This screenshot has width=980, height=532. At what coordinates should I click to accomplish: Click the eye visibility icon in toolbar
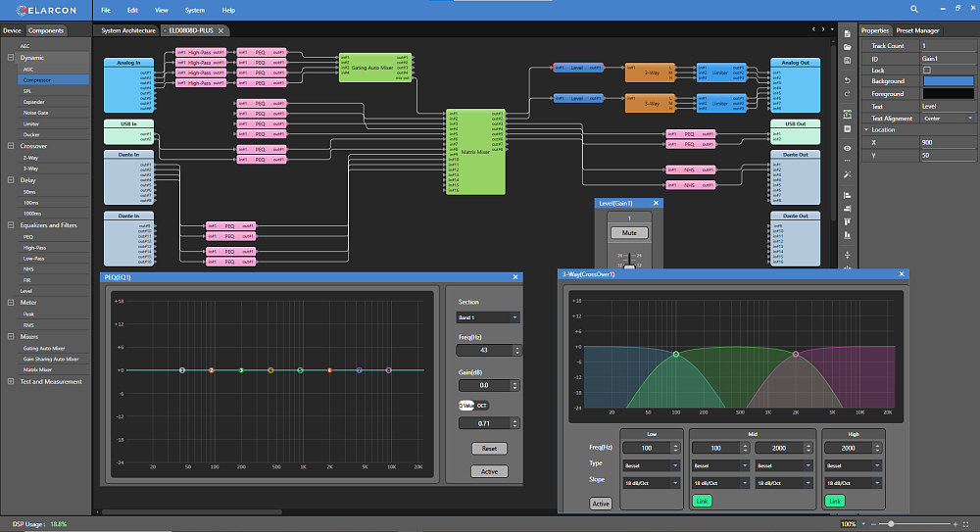[848, 148]
